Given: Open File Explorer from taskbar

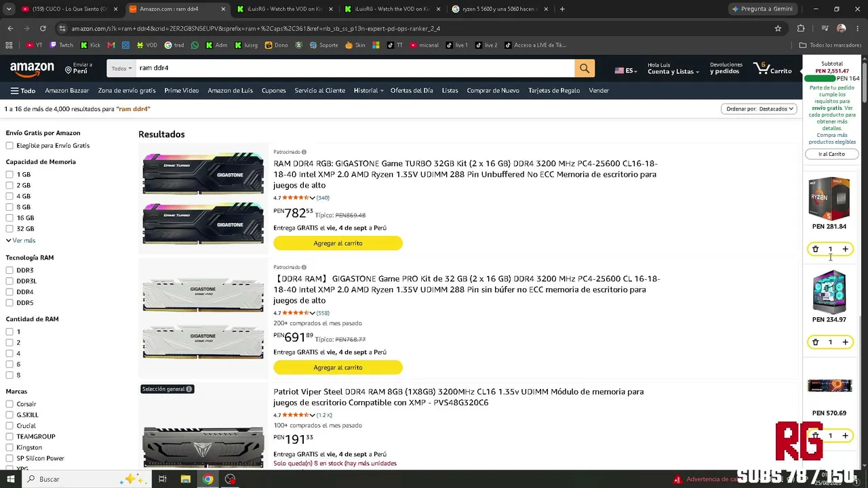Looking at the screenshot, I should [185, 479].
